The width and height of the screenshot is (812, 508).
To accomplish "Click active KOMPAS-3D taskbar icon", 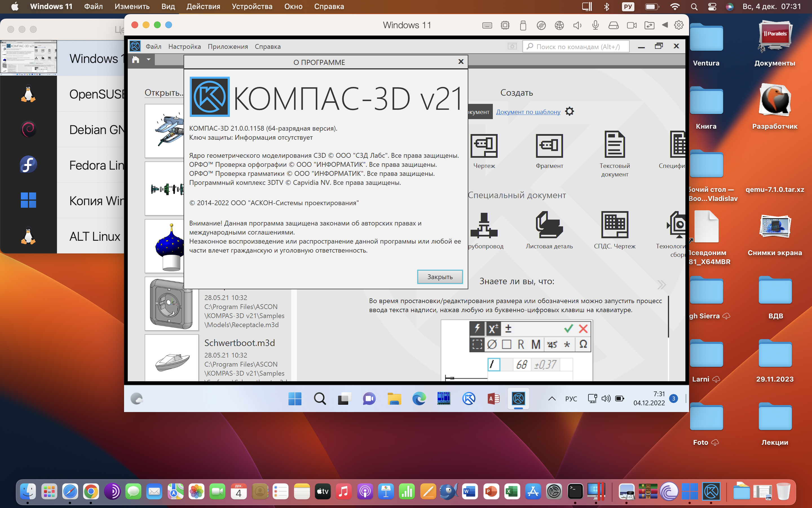I will (518, 399).
